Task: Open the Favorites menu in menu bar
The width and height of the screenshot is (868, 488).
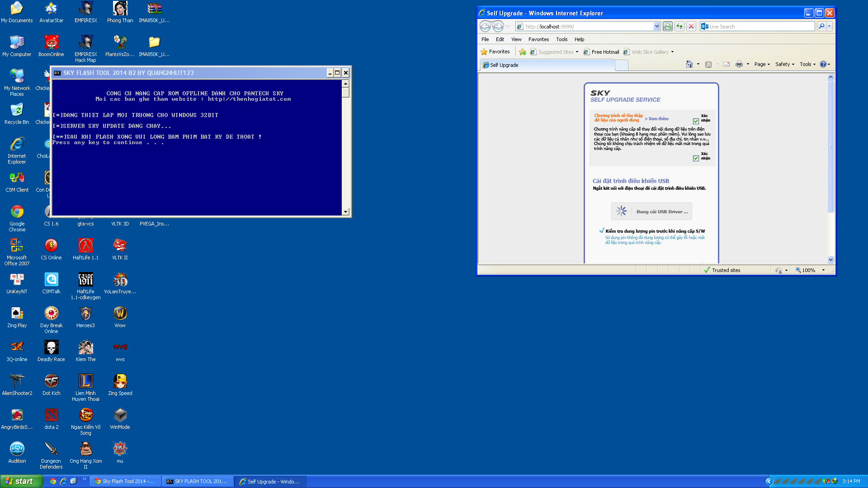Action: pos(538,39)
